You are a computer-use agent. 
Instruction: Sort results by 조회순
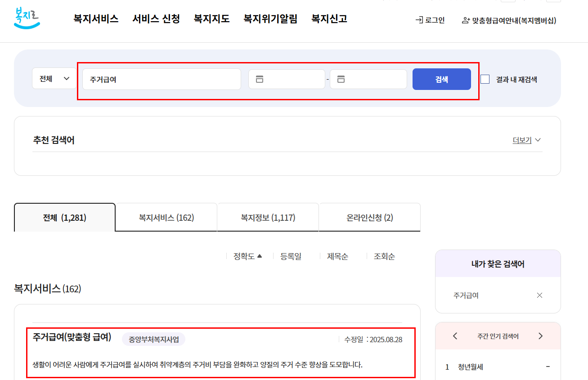(383, 255)
